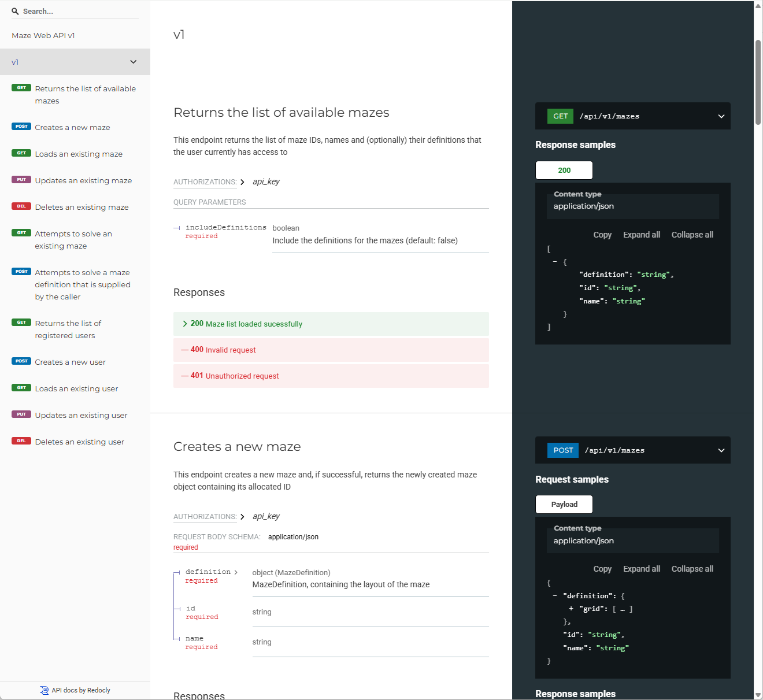Click Expand all in request samples
The width and height of the screenshot is (763, 700).
(641, 569)
